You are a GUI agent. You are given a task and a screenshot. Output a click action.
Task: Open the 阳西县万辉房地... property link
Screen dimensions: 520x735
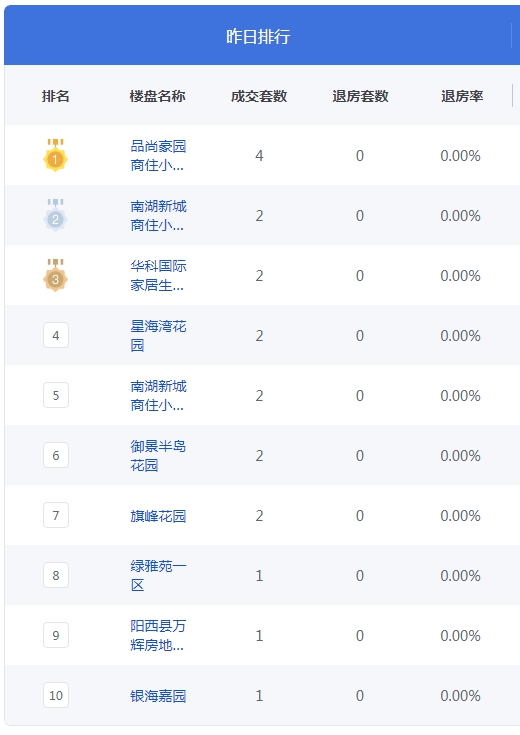coord(158,636)
